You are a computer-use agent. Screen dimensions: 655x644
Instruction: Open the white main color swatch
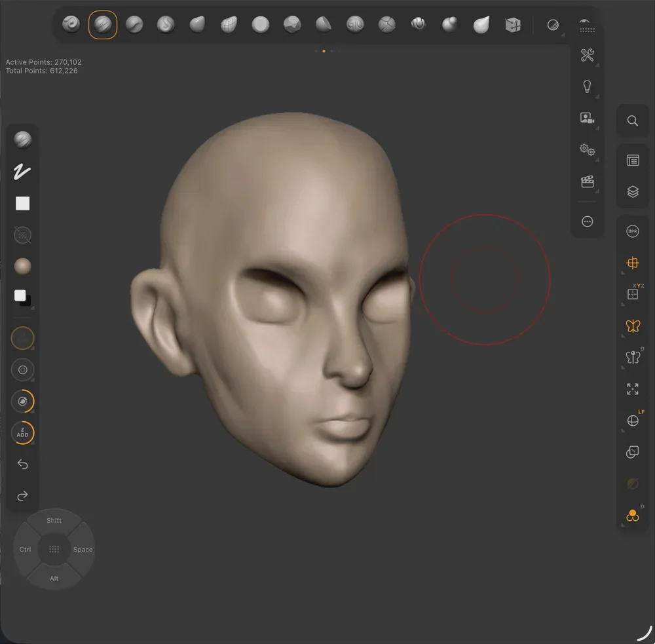click(20, 295)
